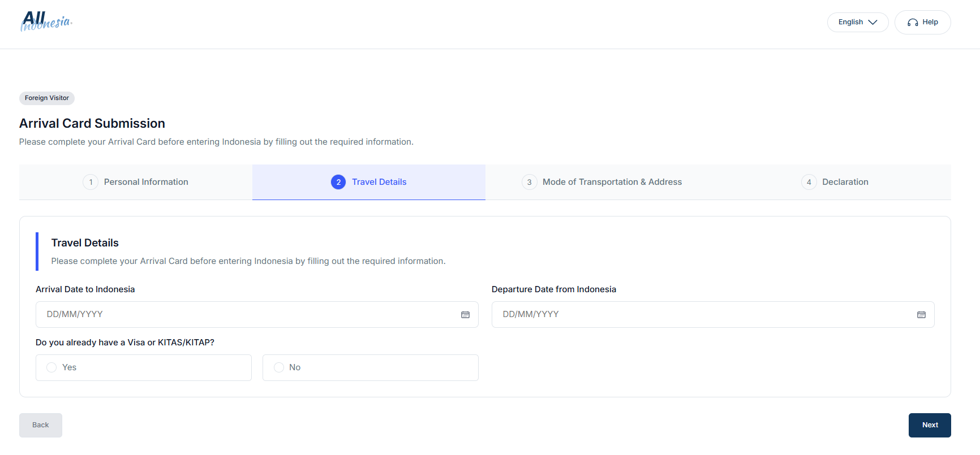
Task: Open the English language dropdown
Action: tap(858, 22)
